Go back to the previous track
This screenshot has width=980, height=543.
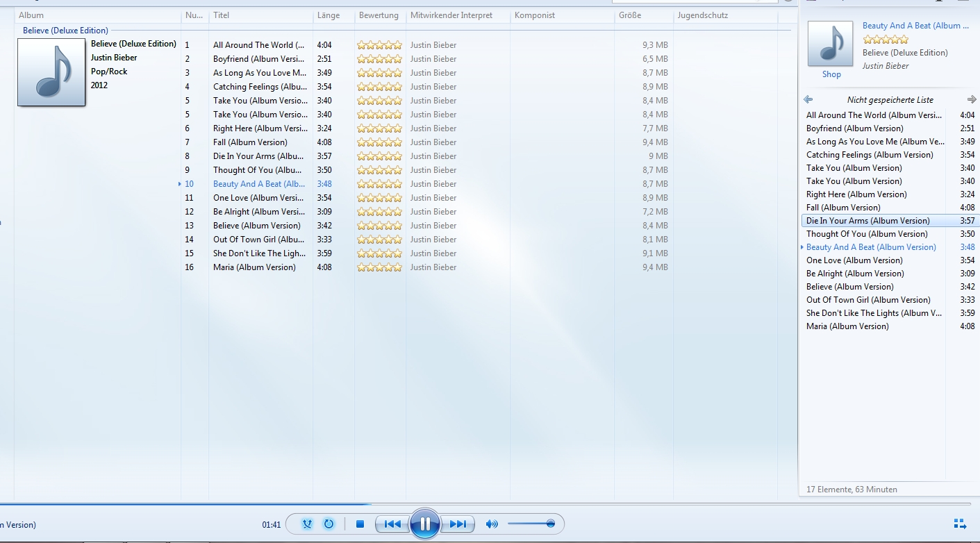tap(392, 524)
